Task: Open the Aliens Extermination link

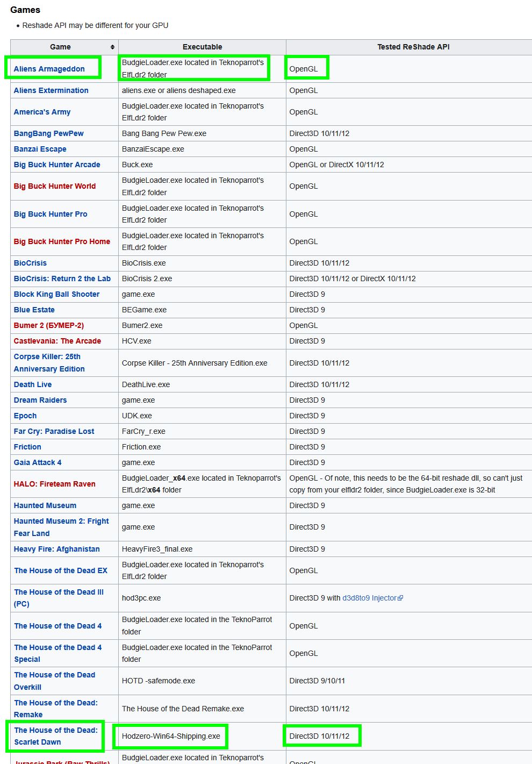Action: 51,90
